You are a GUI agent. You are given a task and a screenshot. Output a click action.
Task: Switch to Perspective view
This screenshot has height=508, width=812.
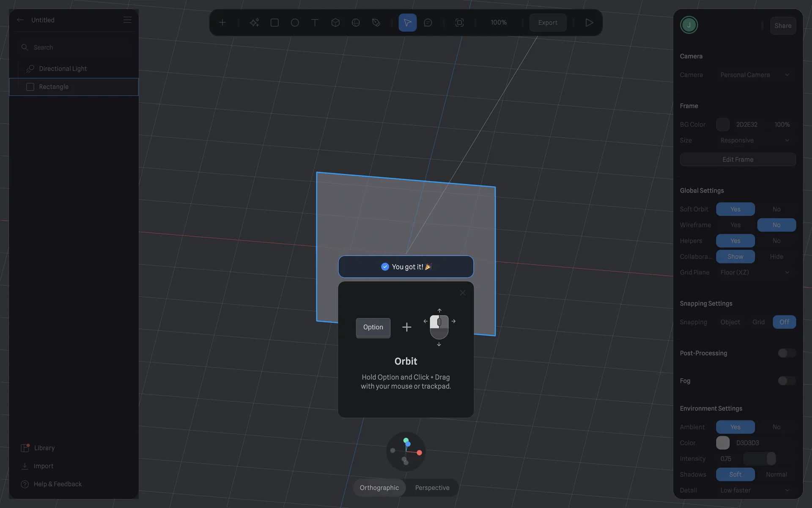tap(432, 488)
